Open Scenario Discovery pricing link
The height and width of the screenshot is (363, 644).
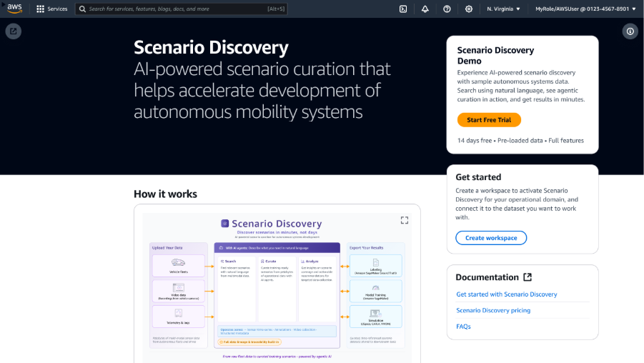pos(493,310)
